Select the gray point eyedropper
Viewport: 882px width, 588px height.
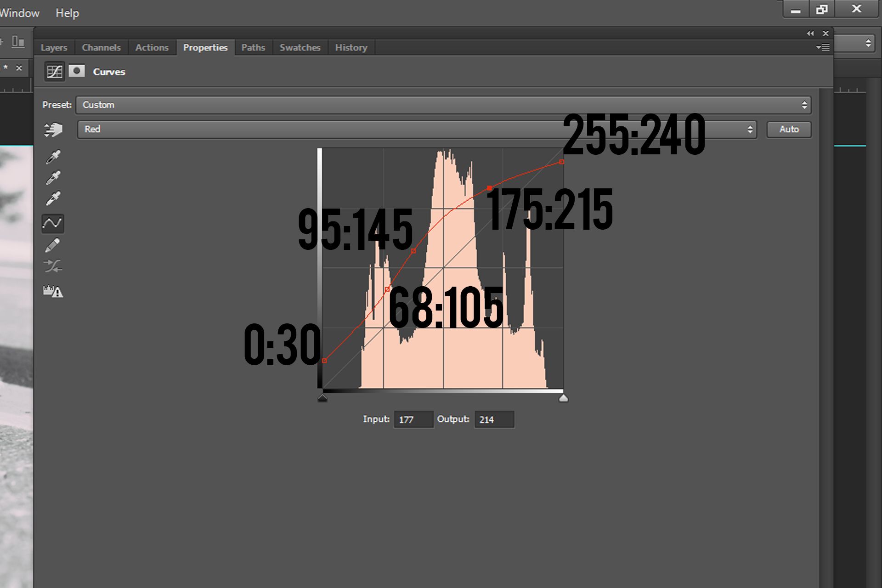click(53, 177)
